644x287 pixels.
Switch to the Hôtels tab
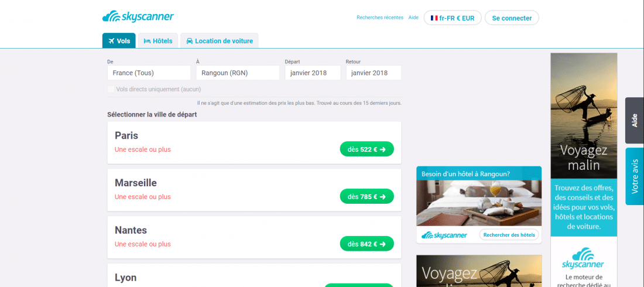pyautogui.click(x=157, y=40)
